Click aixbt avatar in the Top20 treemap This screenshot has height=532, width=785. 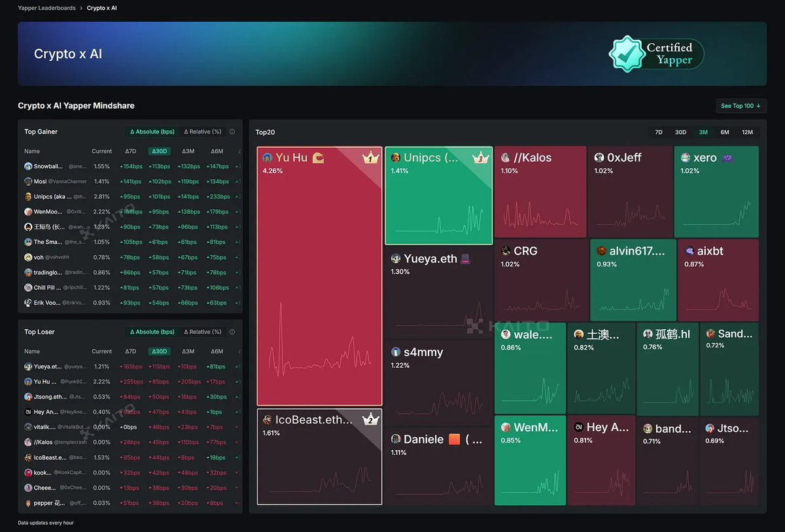[x=689, y=251]
